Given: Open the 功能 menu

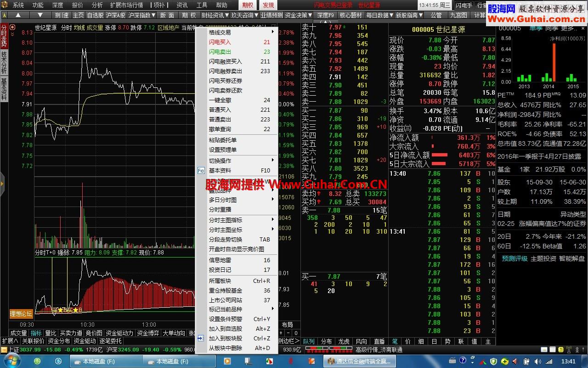Looking at the screenshot, I should click(x=38, y=5).
